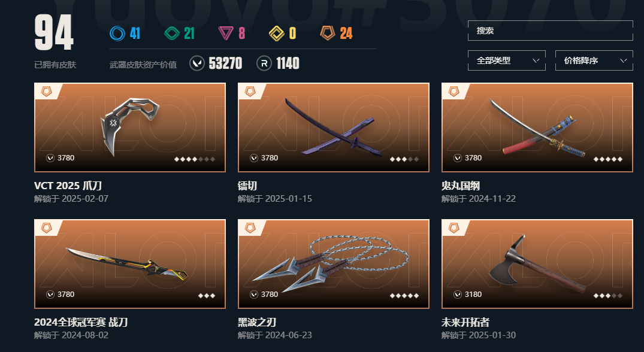644x352 pixels.
Task: Click the Radianite icon next to 1140
Action: (264, 63)
